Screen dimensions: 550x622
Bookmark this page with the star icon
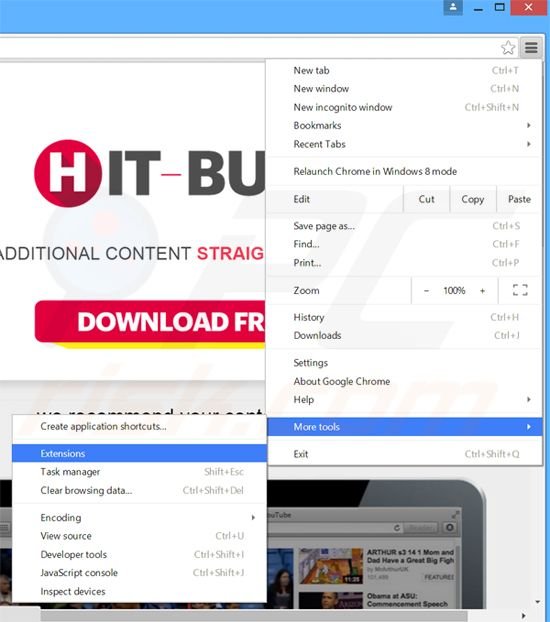point(508,48)
